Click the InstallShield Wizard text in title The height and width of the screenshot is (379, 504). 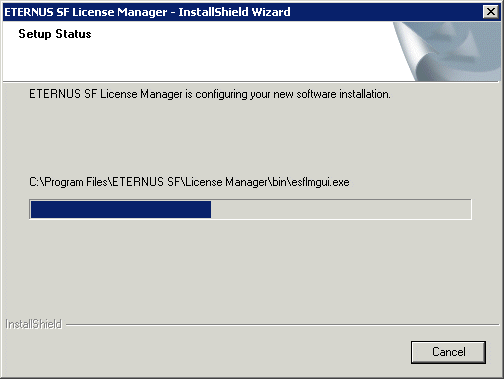[x=234, y=12]
